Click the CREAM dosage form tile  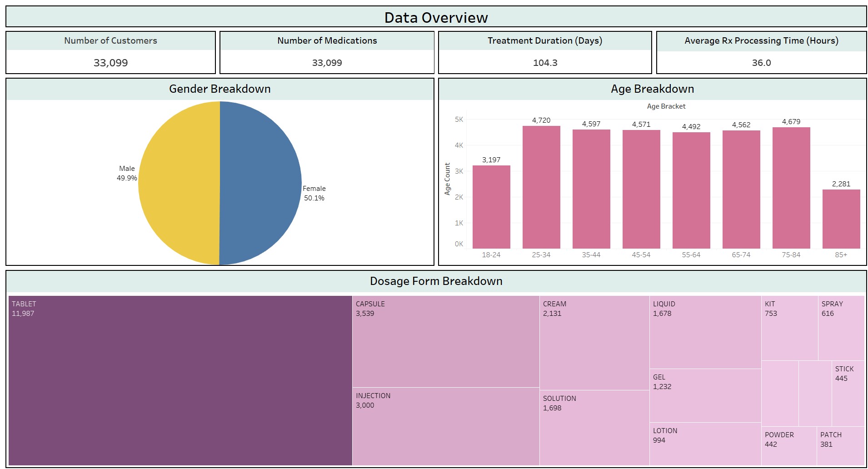[594, 343]
